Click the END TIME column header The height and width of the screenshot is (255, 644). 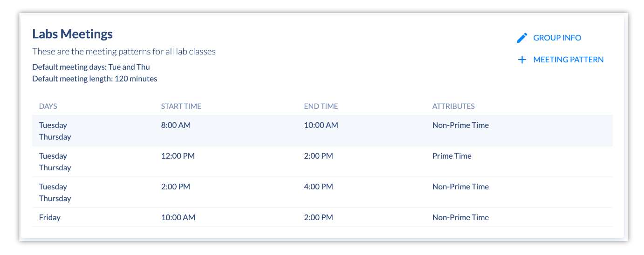(321, 106)
